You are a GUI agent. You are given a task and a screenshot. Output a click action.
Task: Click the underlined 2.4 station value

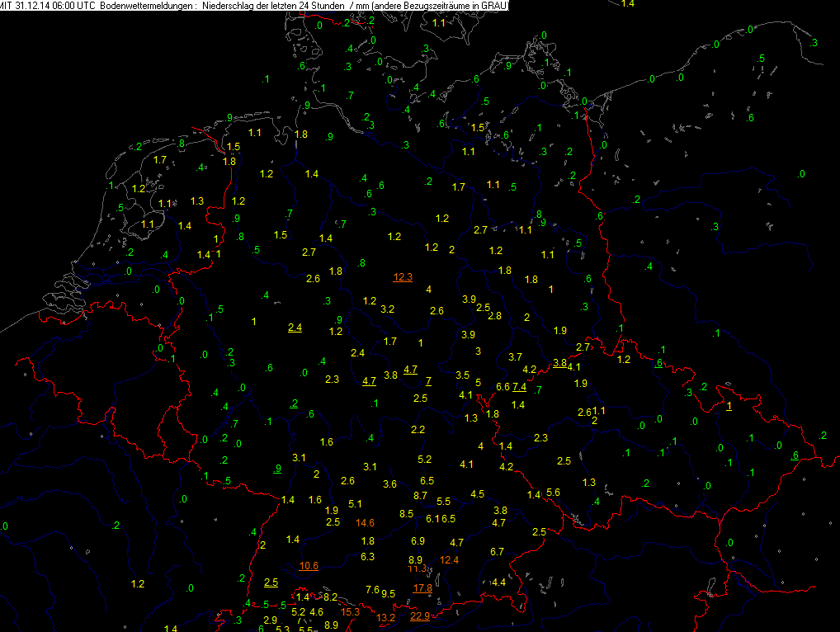(x=295, y=328)
